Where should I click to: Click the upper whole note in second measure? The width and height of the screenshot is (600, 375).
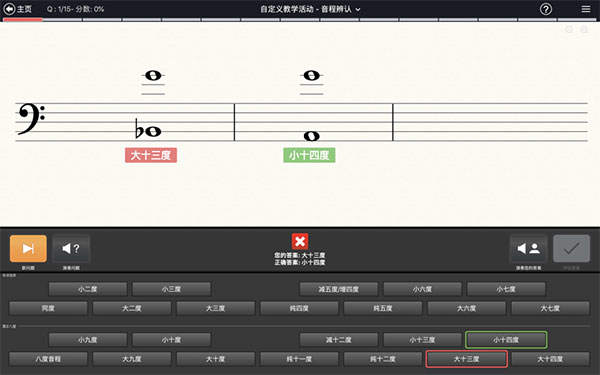(311, 75)
